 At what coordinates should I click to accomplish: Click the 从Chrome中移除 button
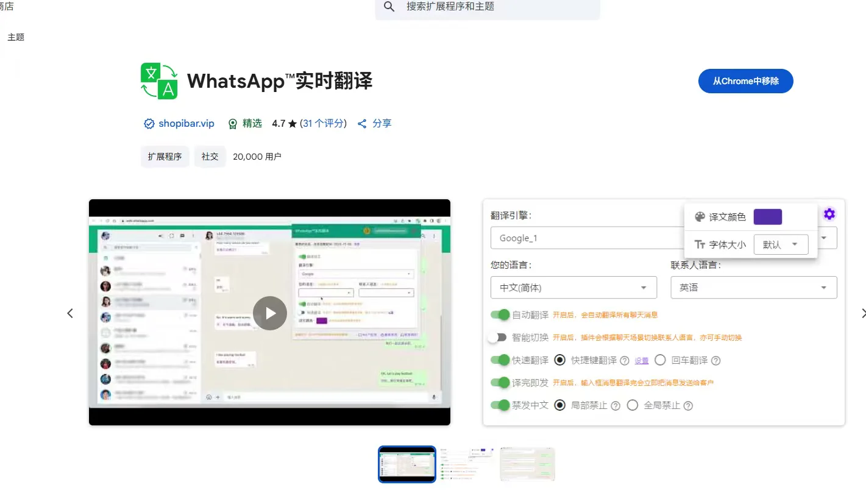point(745,80)
